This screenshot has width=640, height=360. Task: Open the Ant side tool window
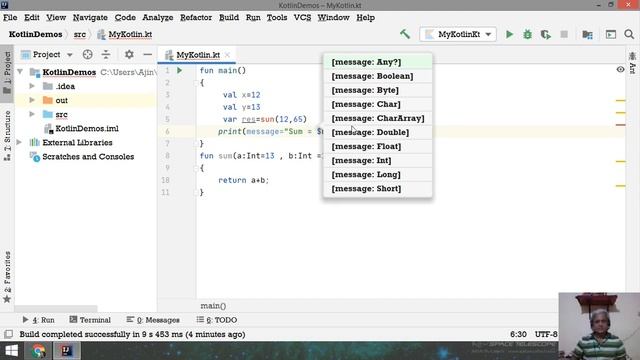point(633,63)
